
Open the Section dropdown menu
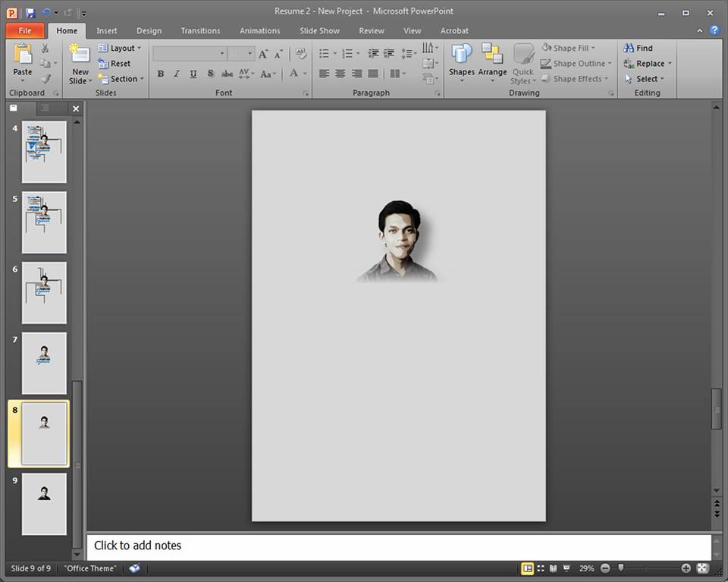(123, 79)
